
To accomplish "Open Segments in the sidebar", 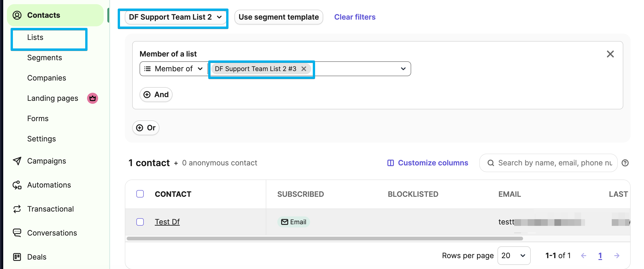I will click(44, 58).
